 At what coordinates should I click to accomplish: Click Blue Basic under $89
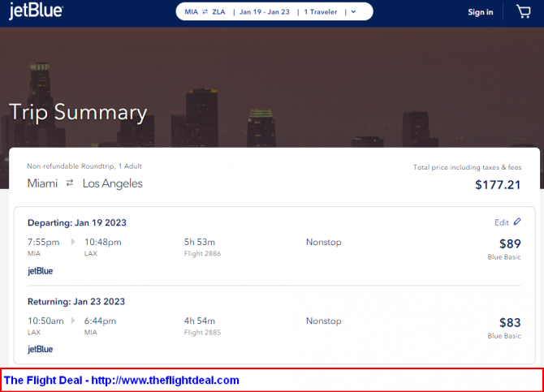(504, 257)
